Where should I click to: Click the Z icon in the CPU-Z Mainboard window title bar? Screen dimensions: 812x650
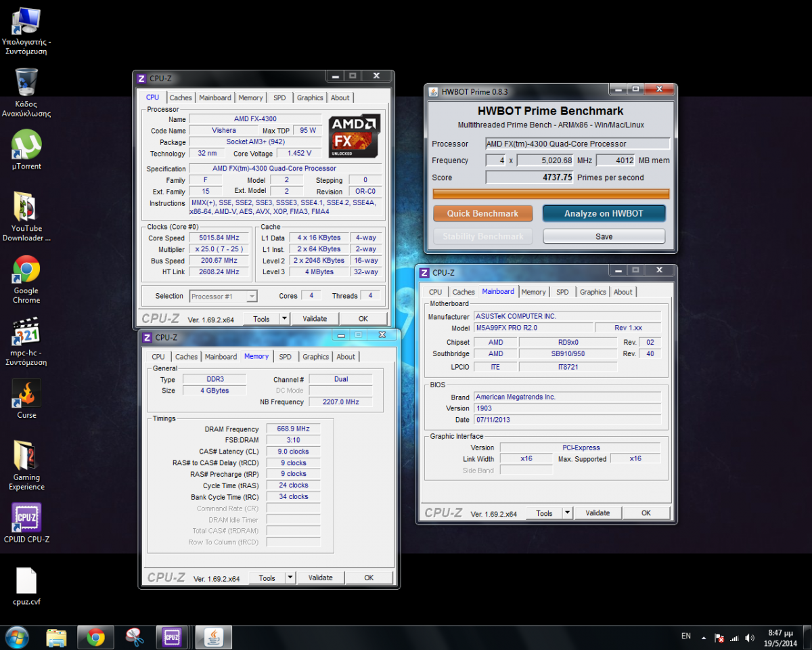coord(424,273)
